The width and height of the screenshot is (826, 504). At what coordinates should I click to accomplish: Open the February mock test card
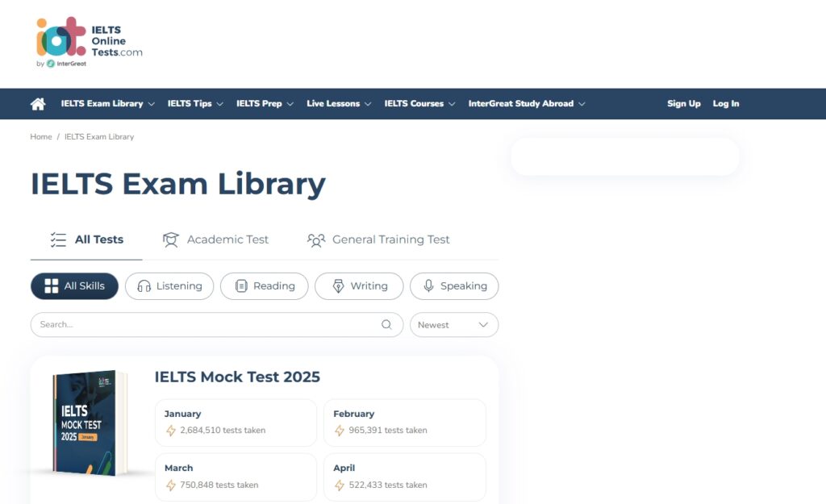[405, 423]
